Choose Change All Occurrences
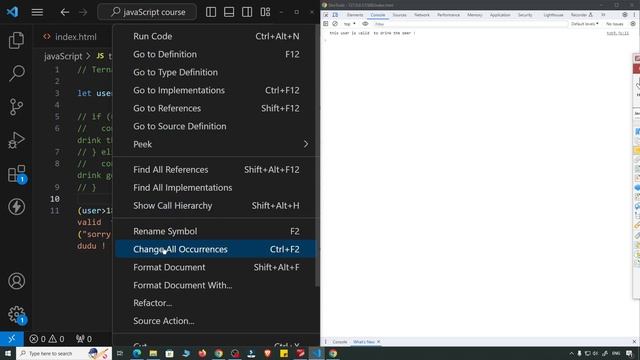 click(x=216, y=249)
